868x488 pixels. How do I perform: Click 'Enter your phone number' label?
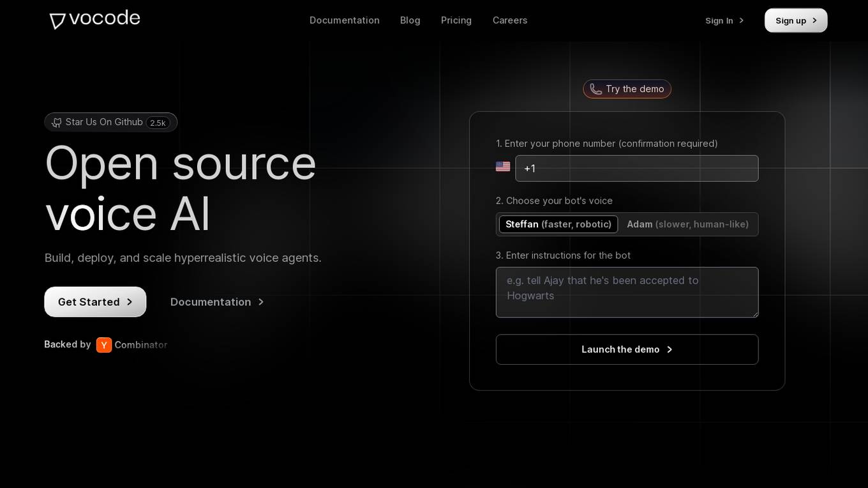[x=607, y=144]
